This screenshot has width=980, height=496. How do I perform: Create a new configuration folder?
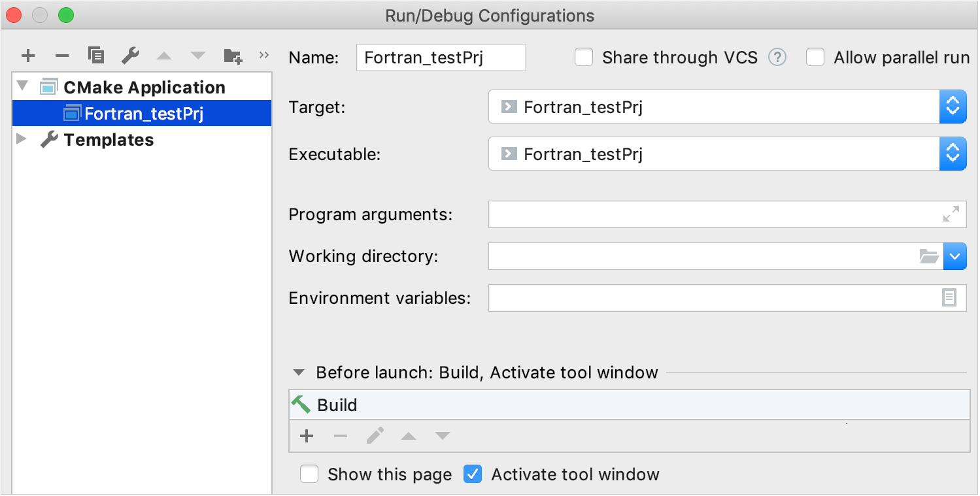click(x=232, y=56)
